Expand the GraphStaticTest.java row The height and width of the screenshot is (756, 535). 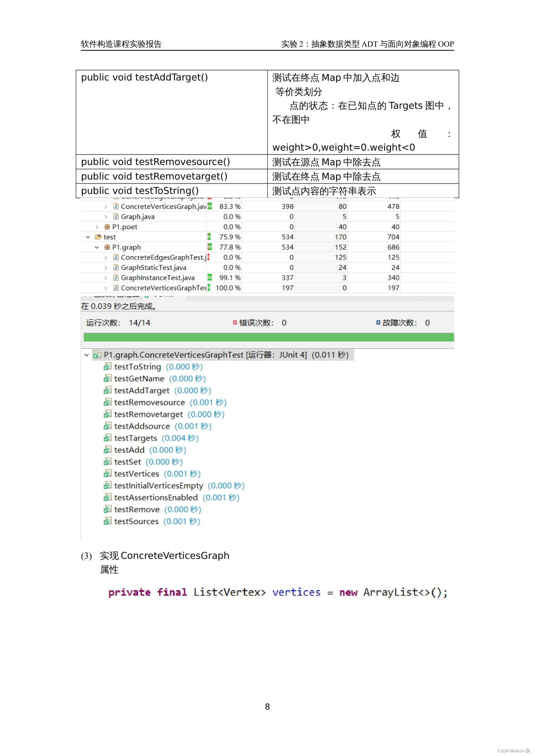pos(105,268)
